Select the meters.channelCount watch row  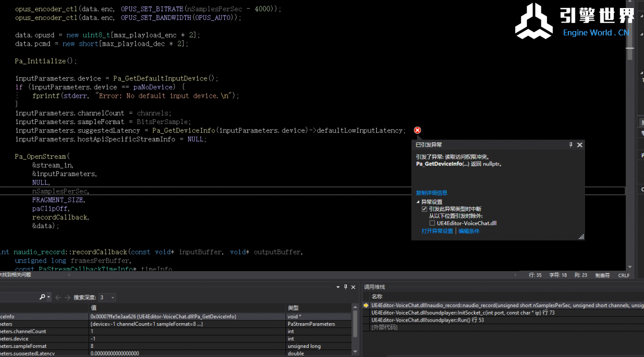coord(175,332)
